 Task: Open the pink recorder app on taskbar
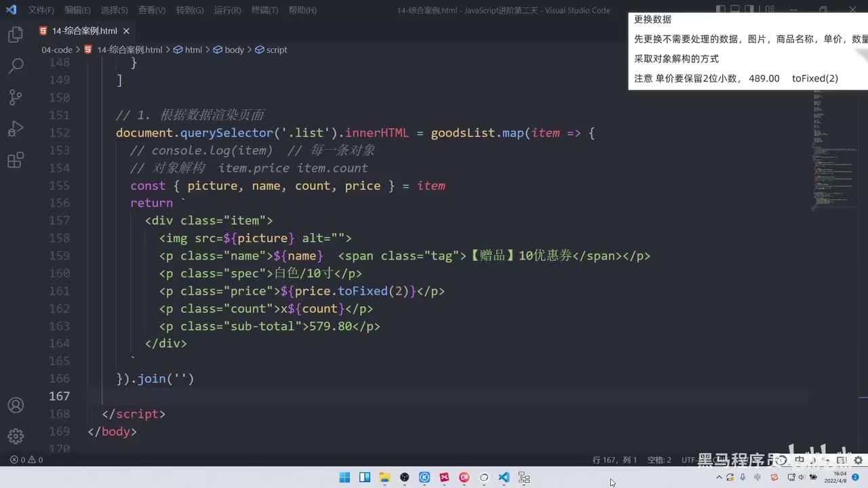pos(465,477)
